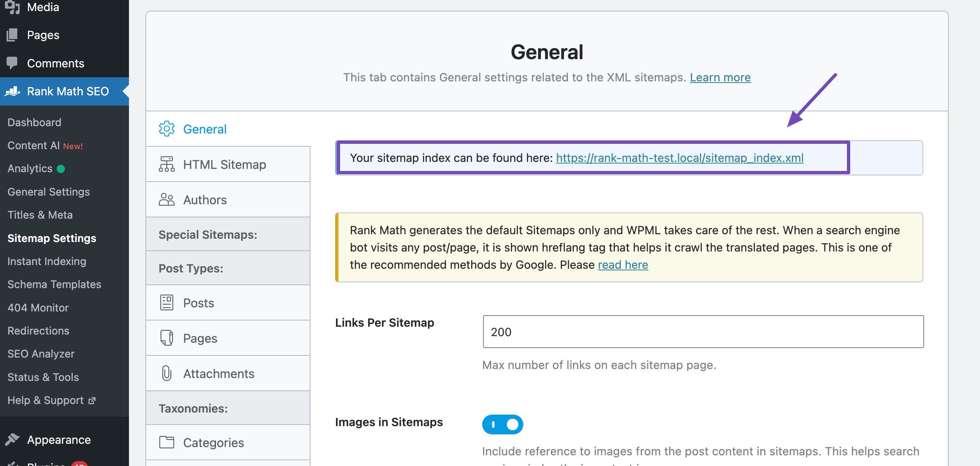Select the Authors sitemap tab

coord(205,200)
